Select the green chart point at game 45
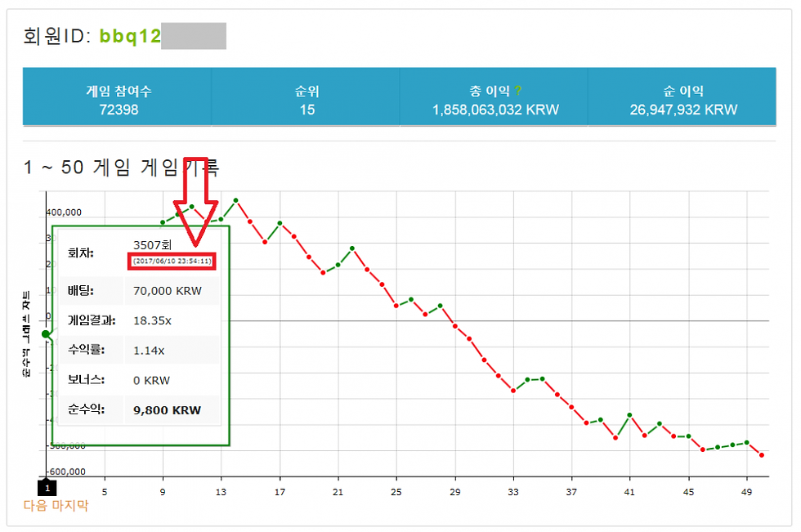 (x=688, y=436)
